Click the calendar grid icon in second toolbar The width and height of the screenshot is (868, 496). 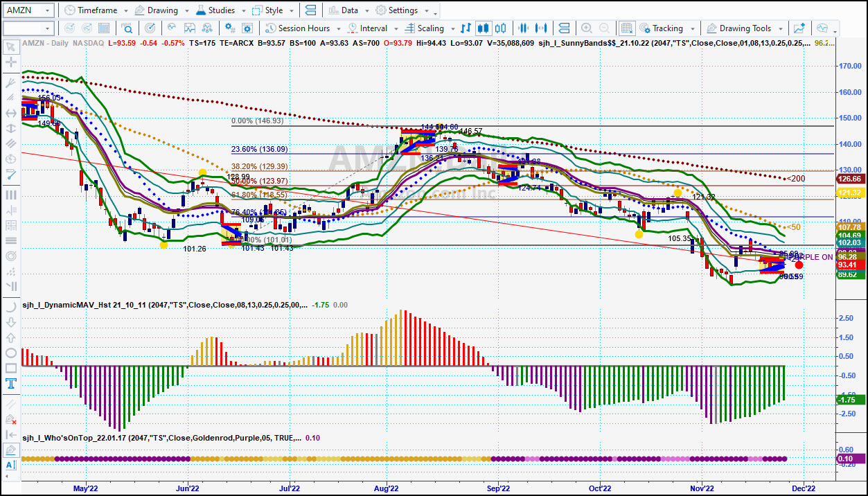(x=104, y=28)
